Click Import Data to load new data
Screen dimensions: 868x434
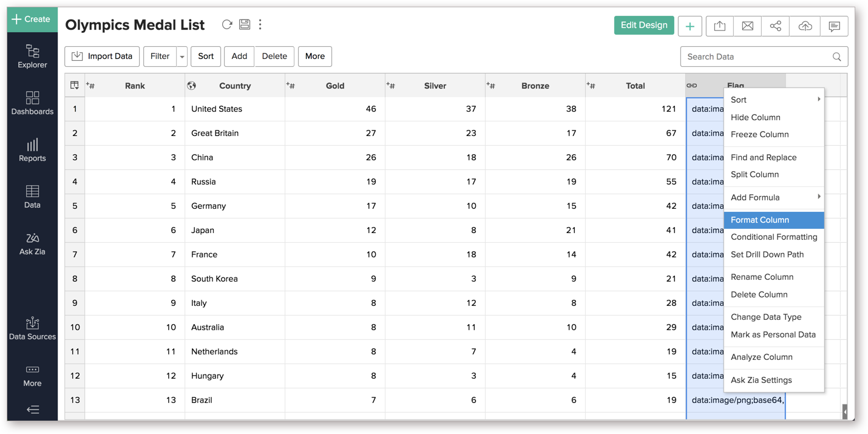(101, 56)
